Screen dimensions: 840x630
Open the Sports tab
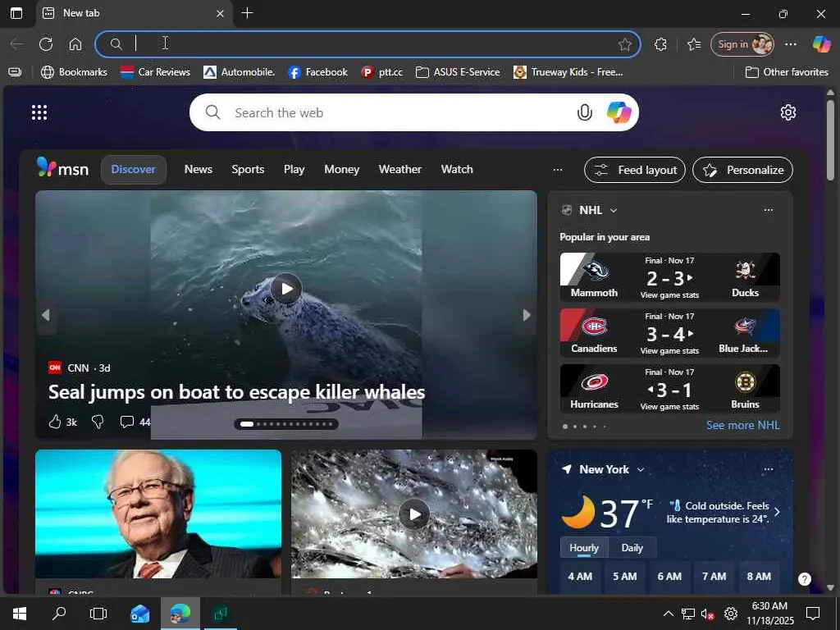pos(248,169)
